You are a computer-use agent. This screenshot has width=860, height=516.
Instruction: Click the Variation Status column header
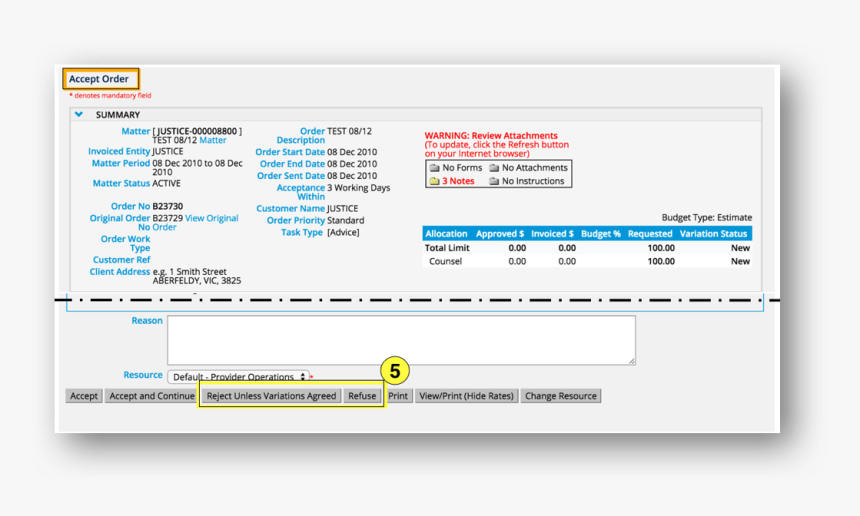[x=714, y=234]
